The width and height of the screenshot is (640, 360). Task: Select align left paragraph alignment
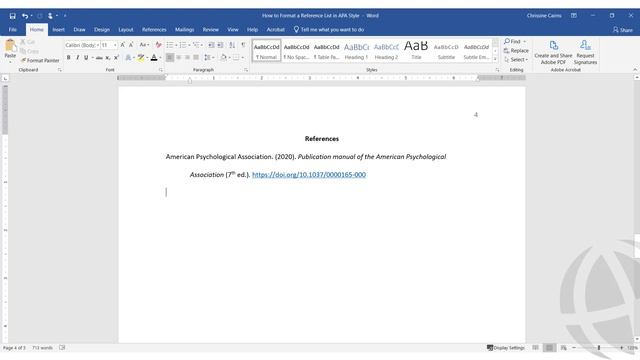click(170, 58)
